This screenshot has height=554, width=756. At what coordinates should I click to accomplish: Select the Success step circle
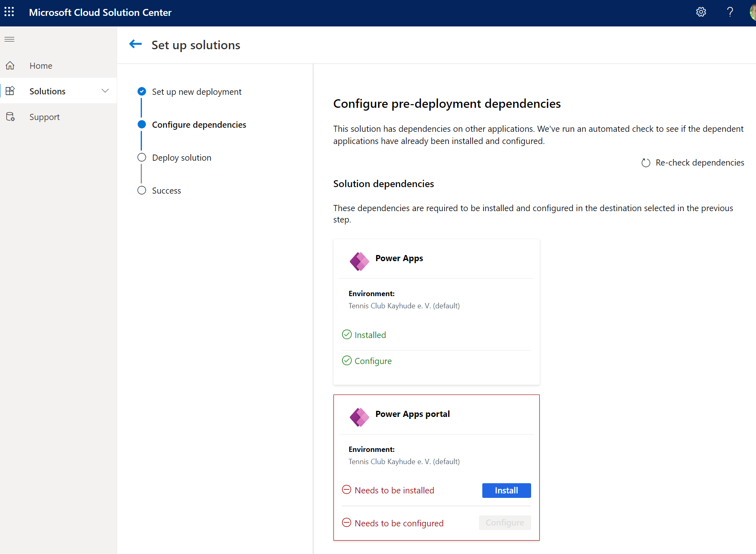pyautogui.click(x=142, y=190)
